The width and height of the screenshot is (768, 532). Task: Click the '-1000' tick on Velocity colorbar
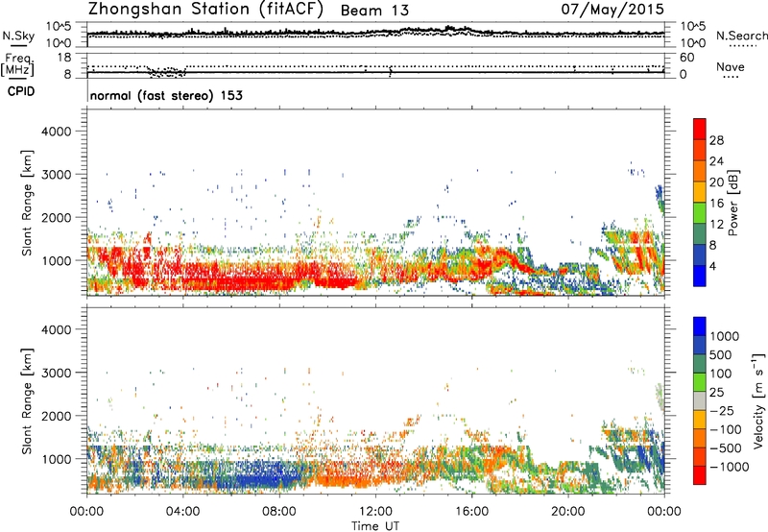pyautogui.click(x=729, y=467)
